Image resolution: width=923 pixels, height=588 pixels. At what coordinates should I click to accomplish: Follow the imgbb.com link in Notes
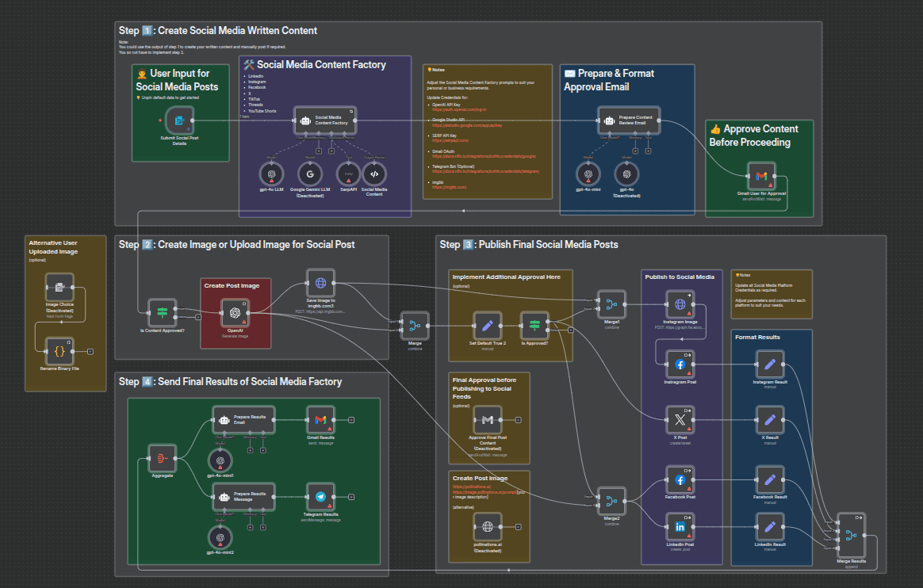pyautogui.click(x=449, y=187)
